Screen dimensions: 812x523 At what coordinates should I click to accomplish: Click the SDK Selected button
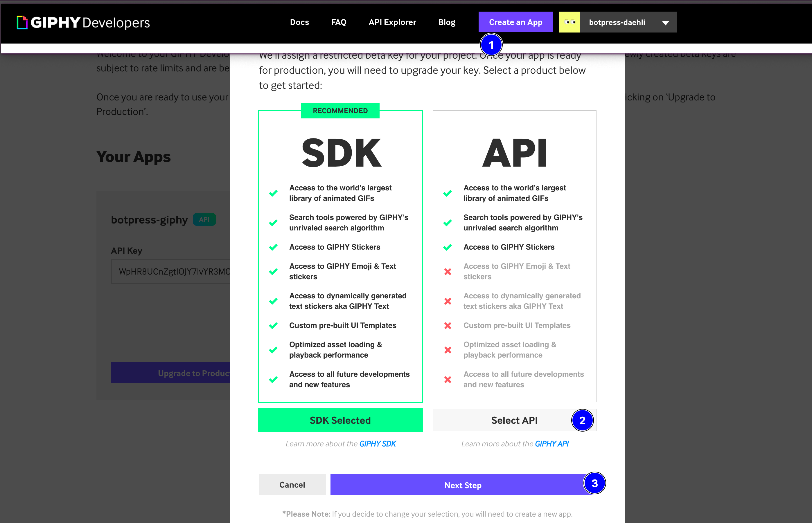(x=340, y=420)
